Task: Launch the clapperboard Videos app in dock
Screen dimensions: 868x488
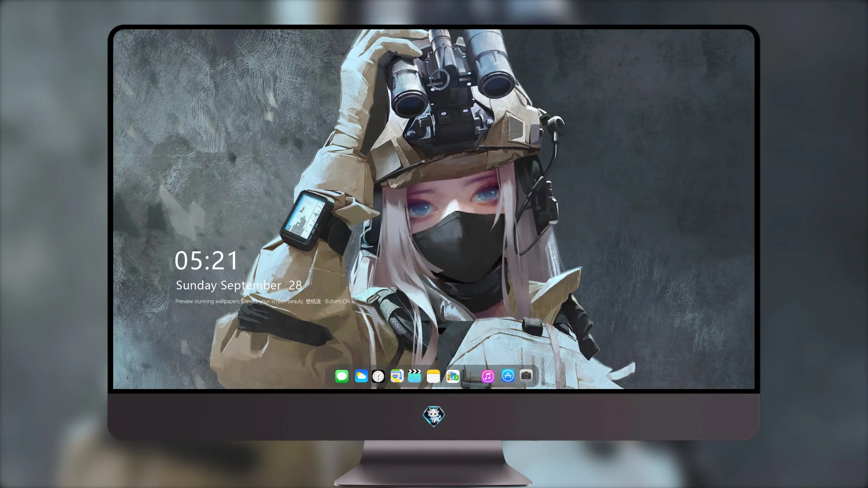Action: 415,376
